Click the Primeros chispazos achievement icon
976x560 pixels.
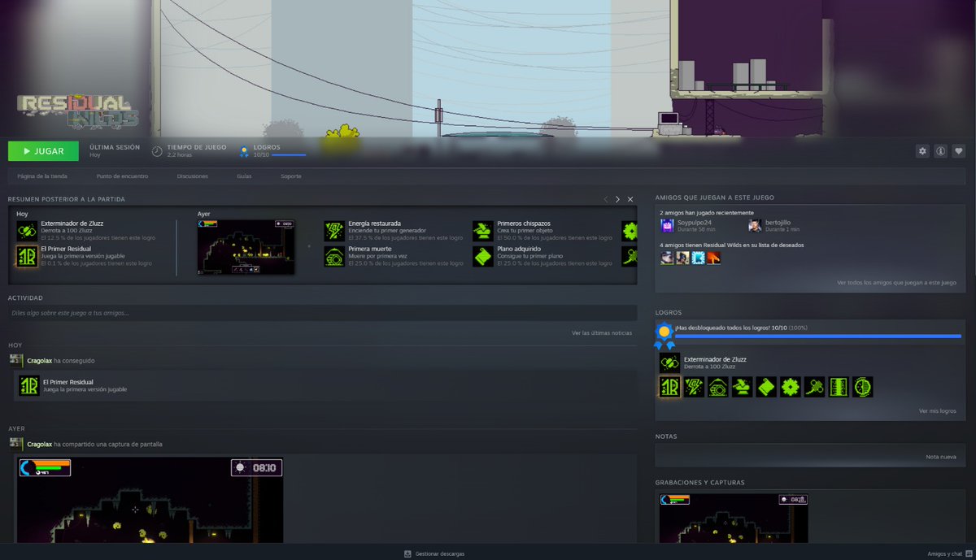(x=485, y=229)
